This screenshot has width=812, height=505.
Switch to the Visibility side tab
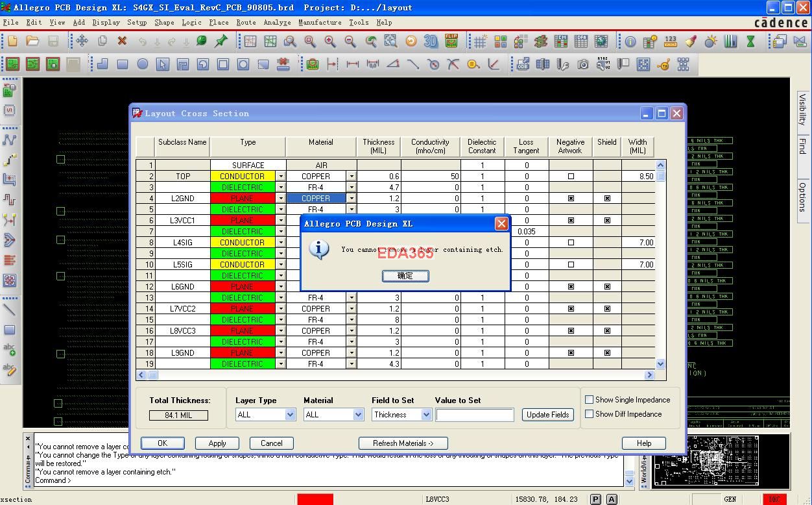(803, 109)
